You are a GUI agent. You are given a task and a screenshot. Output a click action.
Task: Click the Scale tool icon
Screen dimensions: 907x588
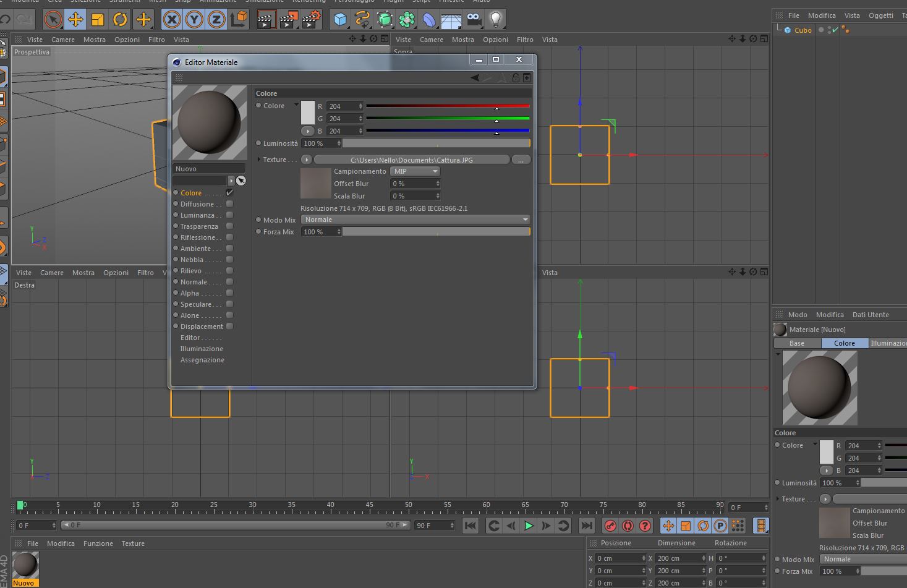point(98,20)
